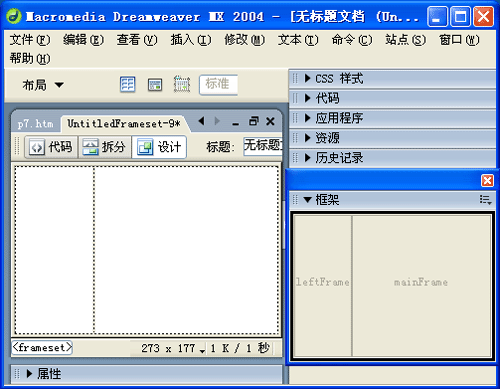Expand the 历史记录 panel

(x=308, y=158)
